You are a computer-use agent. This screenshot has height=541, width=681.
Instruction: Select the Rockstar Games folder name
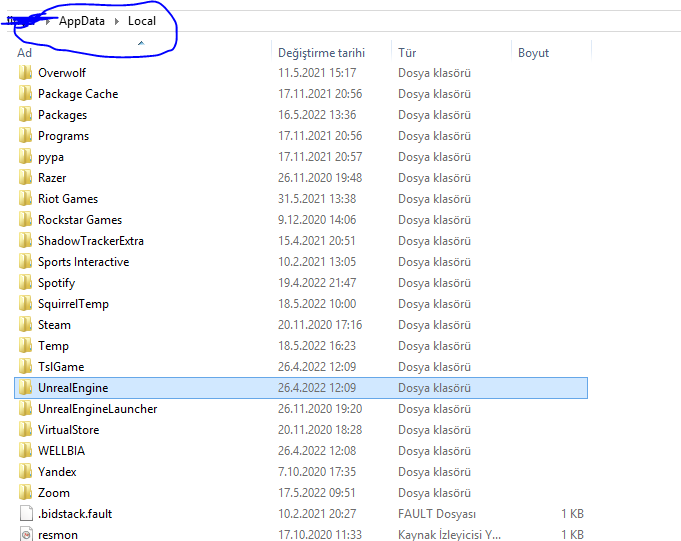click(80, 219)
